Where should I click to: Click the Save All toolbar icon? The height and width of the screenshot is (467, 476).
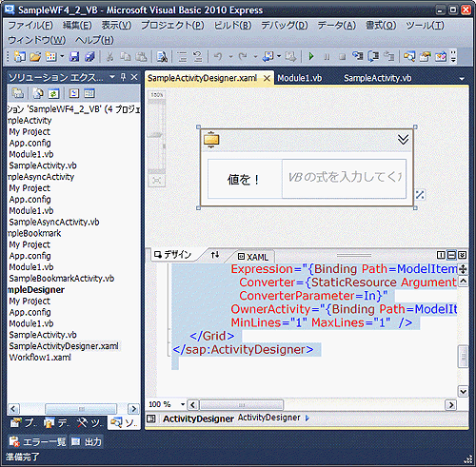point(89,57)
